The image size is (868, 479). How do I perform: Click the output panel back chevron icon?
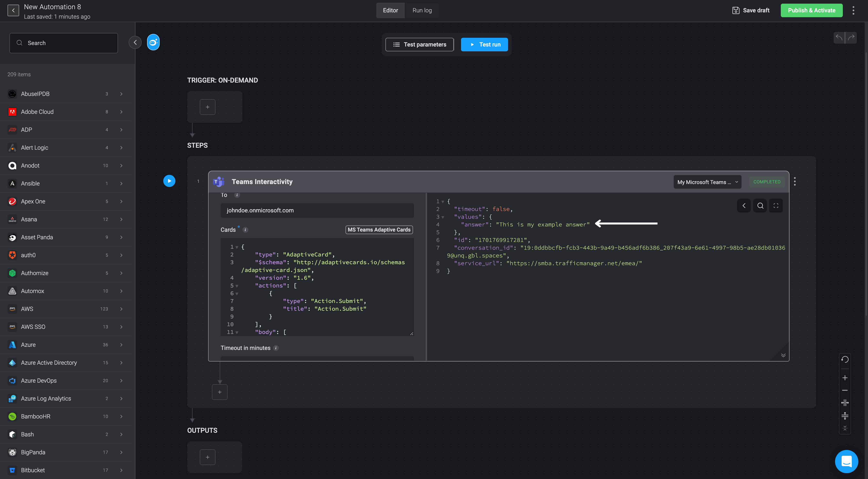pos(744,206)
